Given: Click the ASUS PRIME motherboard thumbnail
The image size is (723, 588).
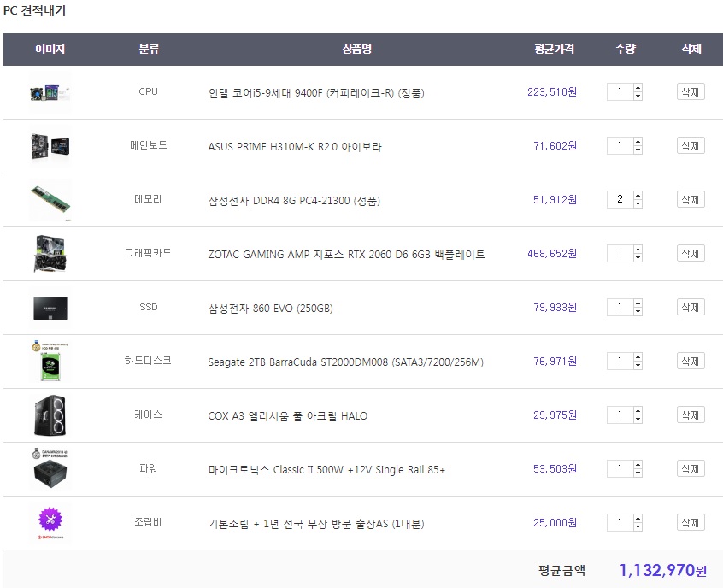Looking at the screenshot, I should pyautogui.click(x=50, y=146).
